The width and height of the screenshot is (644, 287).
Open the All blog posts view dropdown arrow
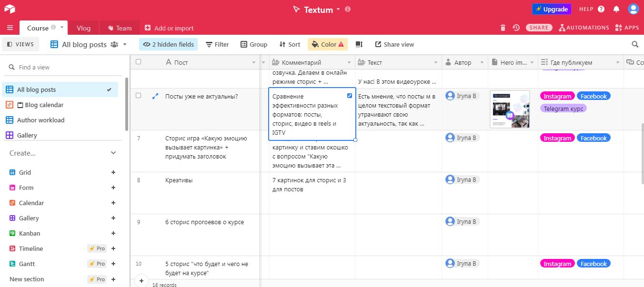pos(125,44)
